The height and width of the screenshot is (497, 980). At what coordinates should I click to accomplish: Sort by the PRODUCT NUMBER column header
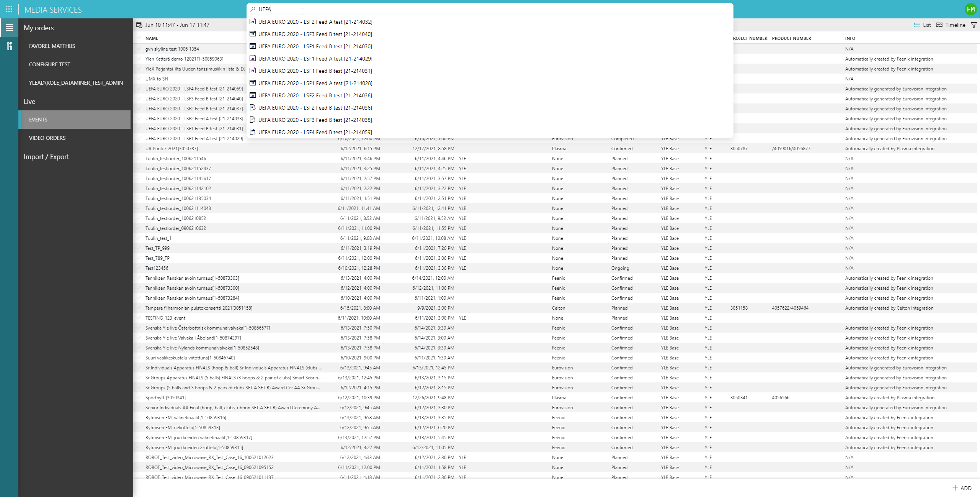[x=791, y=38]
